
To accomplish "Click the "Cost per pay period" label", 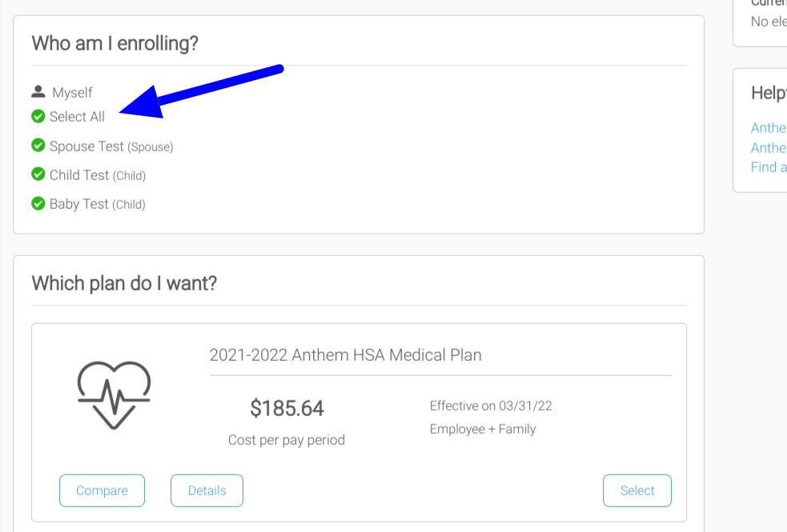I will (287, 439).
